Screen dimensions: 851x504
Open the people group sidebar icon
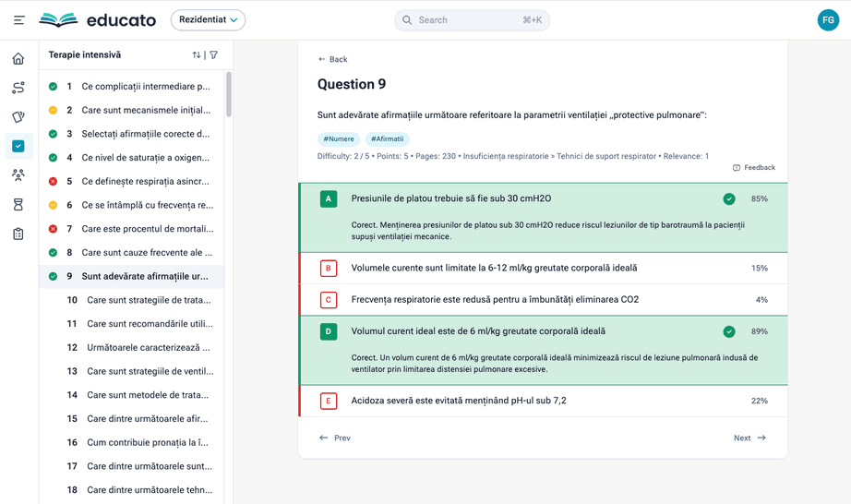click(18, 175)
